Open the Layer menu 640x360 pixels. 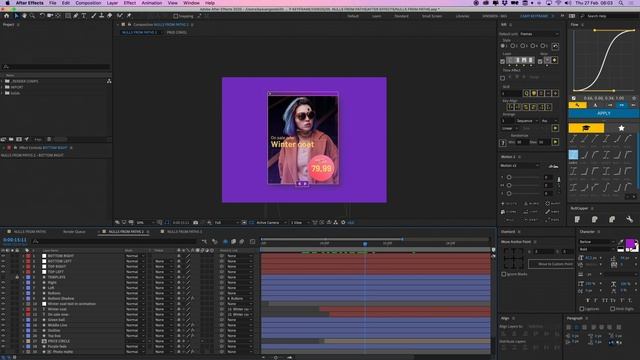(112, 3)
